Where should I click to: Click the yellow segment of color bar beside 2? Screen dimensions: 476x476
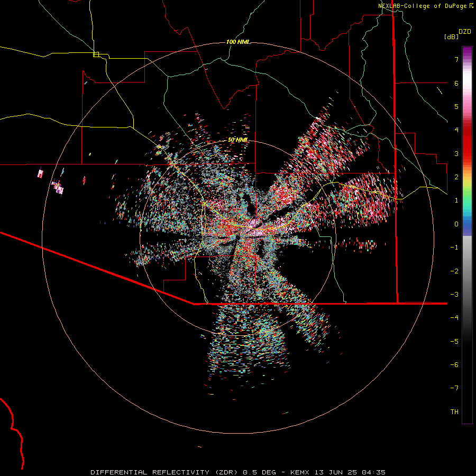coord(467,179)
